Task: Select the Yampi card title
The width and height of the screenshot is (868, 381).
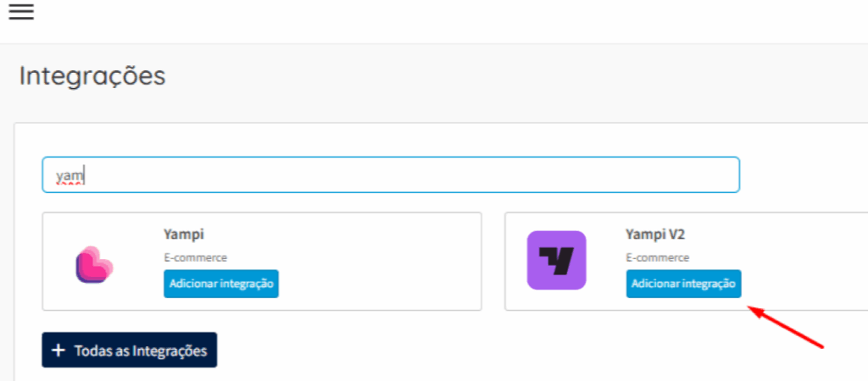Action: tap(184, 235)
